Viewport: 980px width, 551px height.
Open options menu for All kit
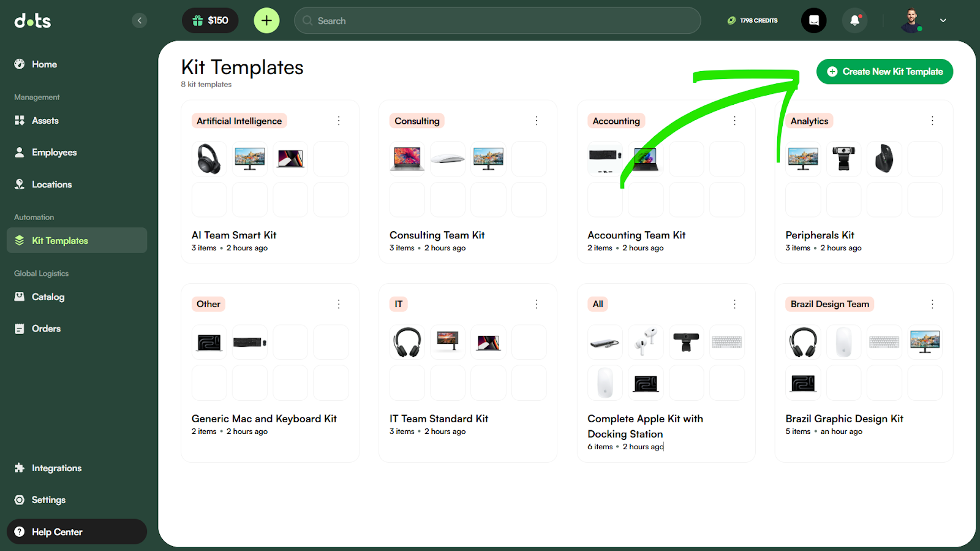coord(734,304)
